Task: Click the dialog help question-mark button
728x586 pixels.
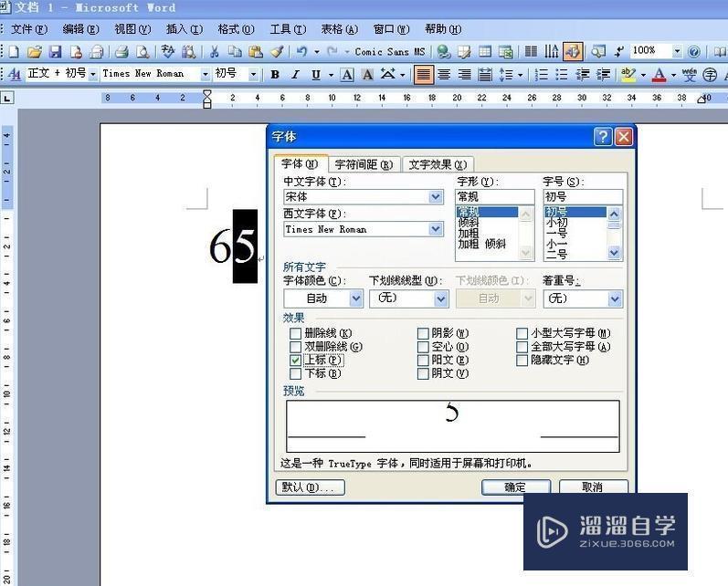Action: [603, 136]
